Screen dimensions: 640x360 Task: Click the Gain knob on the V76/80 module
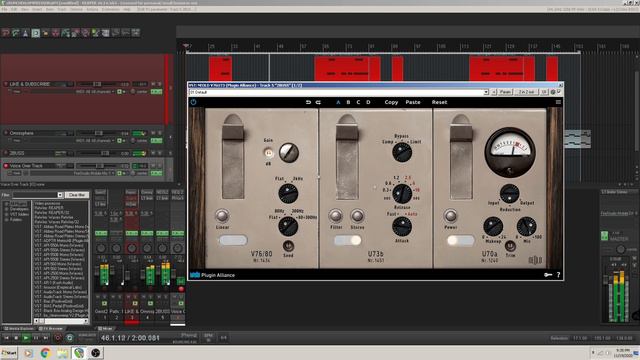point(289,153)
